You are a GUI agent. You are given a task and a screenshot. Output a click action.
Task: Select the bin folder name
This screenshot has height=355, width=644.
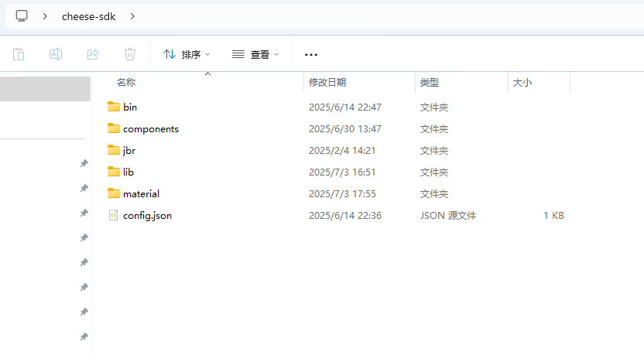tap(130, 107)
